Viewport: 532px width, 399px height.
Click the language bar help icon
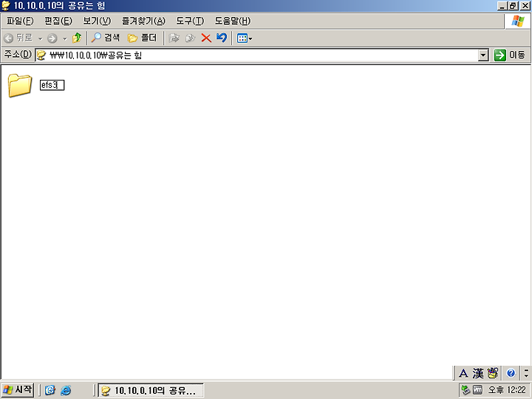point(511,373)
